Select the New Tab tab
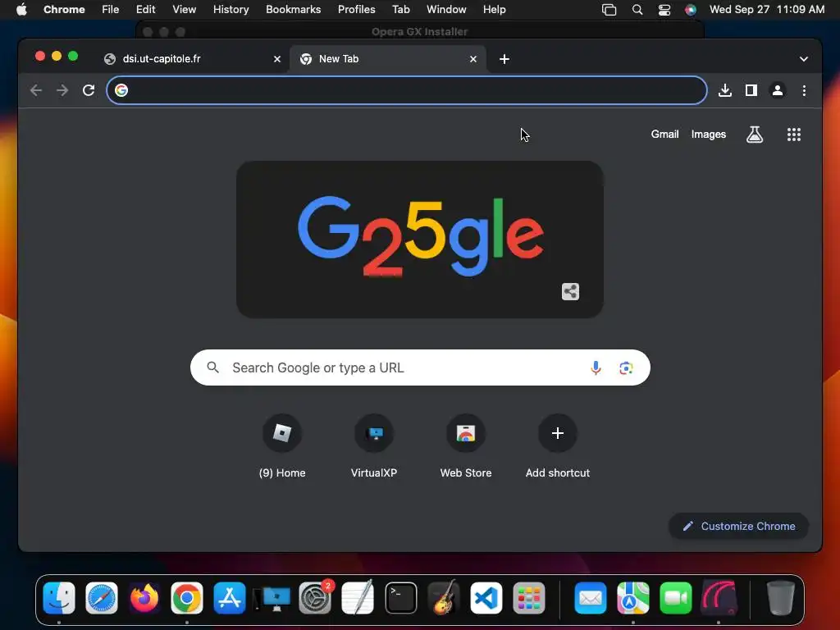 point(388,59)
